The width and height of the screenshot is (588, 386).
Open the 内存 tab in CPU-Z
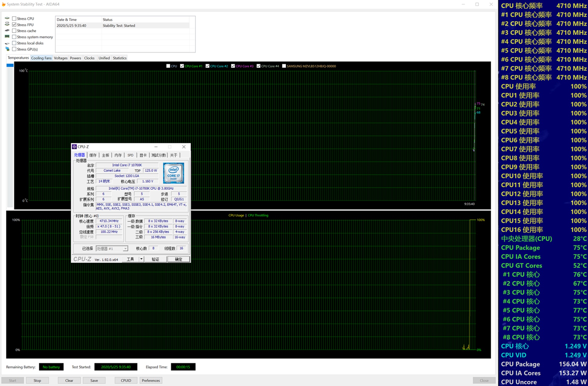(118, 155)
